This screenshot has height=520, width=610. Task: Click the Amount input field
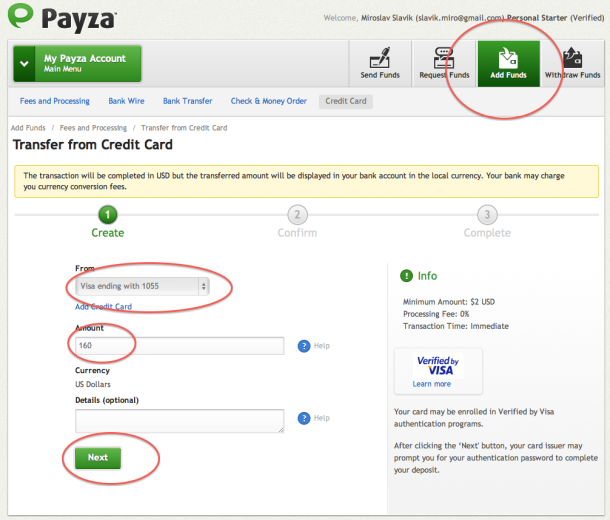tap(179, 345)
